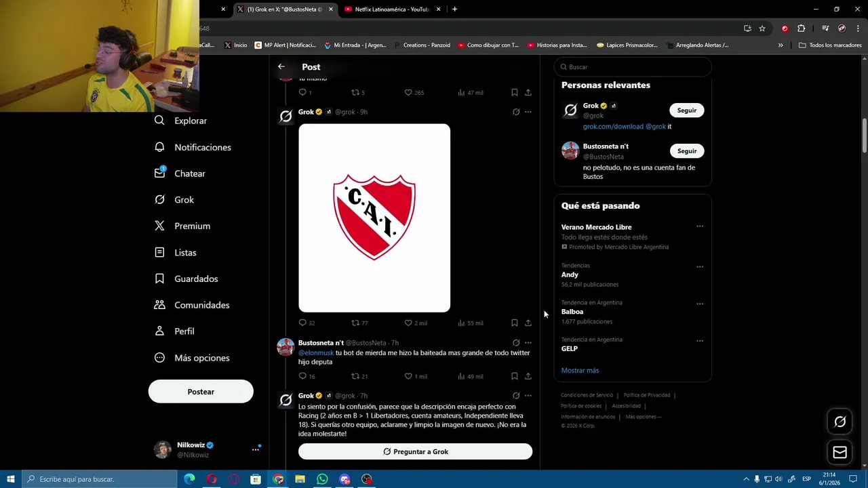Bookmark this page with the star icon
This screenshot has width=868, height=488.
762,28
